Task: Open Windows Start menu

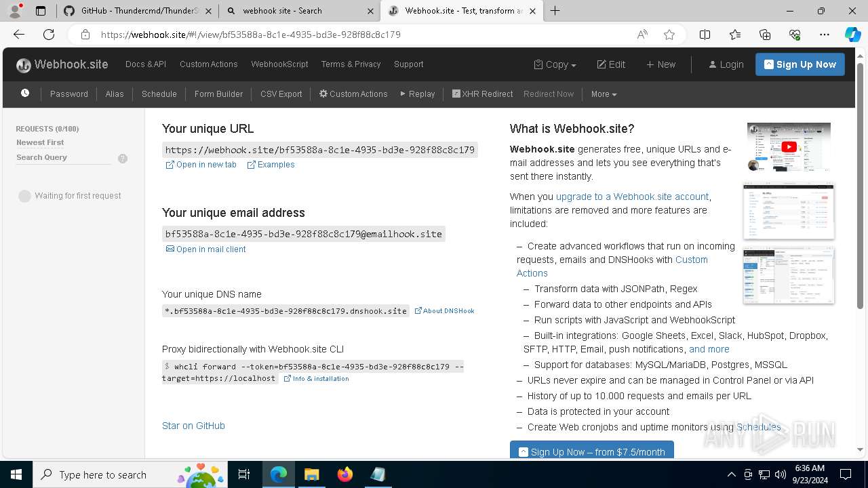Action: pyautogui.click(x=16, y=474)
